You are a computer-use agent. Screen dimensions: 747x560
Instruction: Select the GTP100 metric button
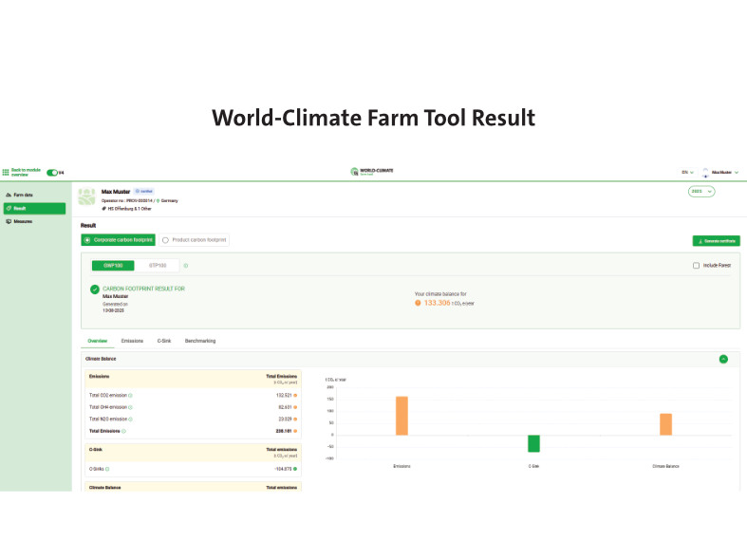157,266
